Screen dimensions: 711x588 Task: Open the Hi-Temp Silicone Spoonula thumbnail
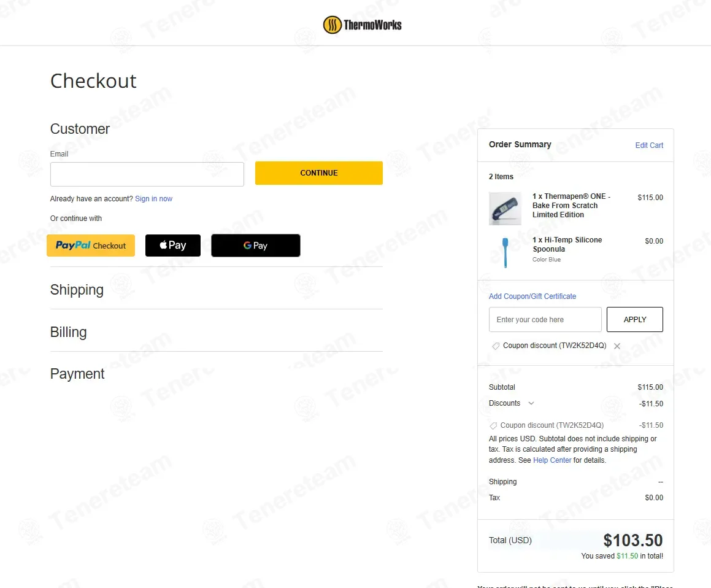(505, 252)
